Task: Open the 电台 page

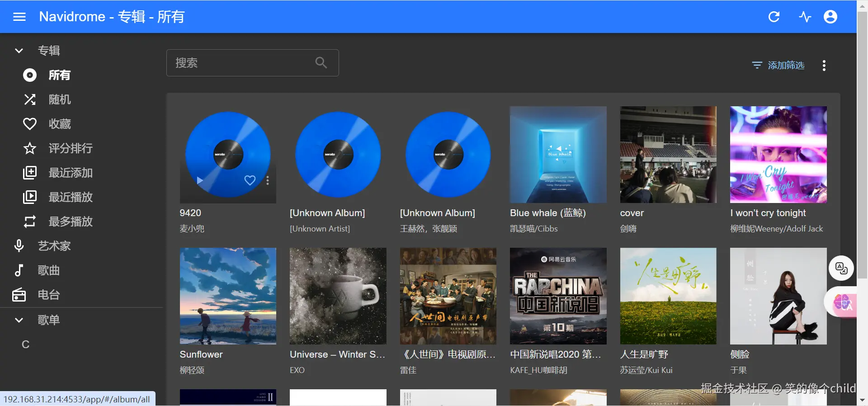Action: pos(81,295)
